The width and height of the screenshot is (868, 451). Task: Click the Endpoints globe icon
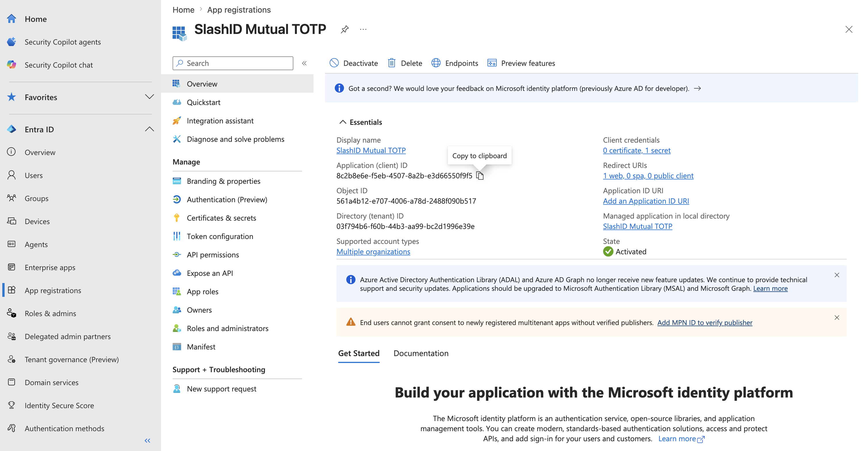coord(436,63)
